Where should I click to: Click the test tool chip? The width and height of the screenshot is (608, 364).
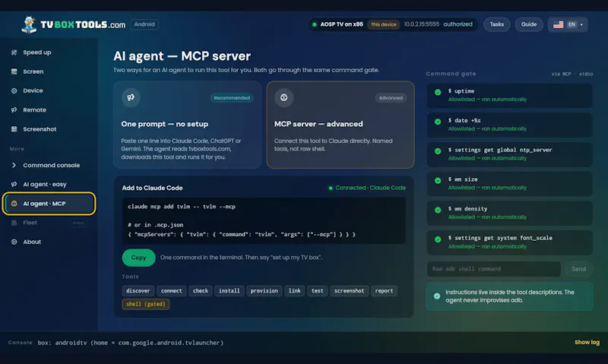317,291
